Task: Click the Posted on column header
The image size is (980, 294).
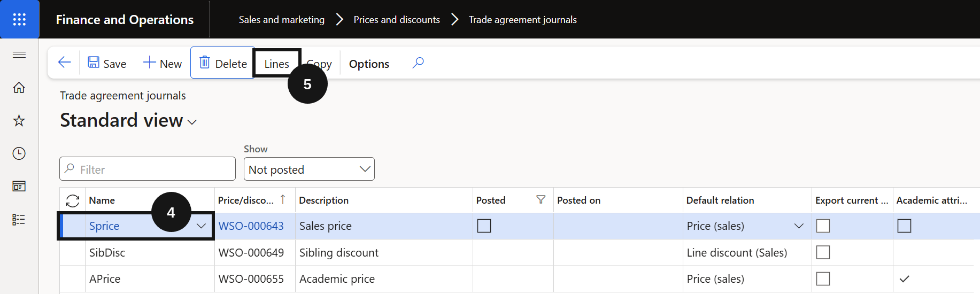Action: point(578,200)
